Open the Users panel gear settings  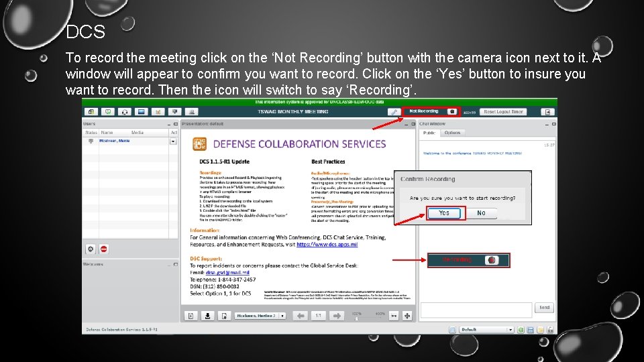(x=91, y=249)
